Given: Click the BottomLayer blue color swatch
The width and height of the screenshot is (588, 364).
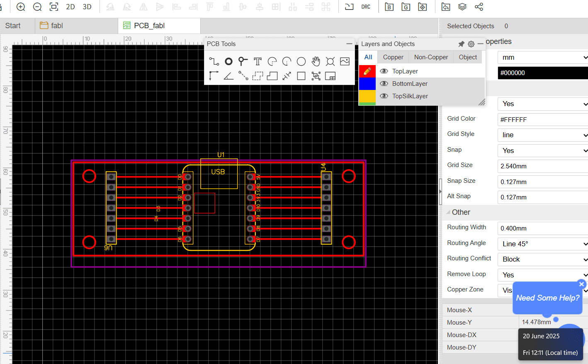Looking at the screenshot, I should coord(367,84).
